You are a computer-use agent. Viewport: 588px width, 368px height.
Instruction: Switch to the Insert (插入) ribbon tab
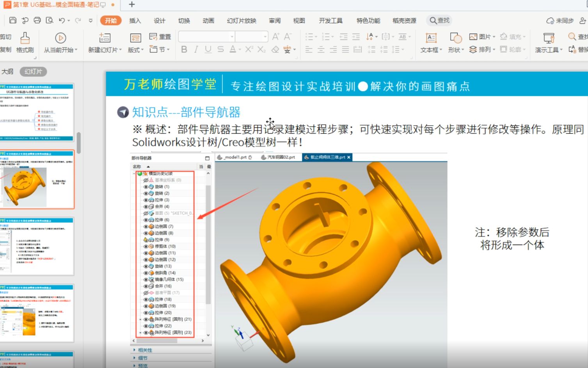pos(135,21)
